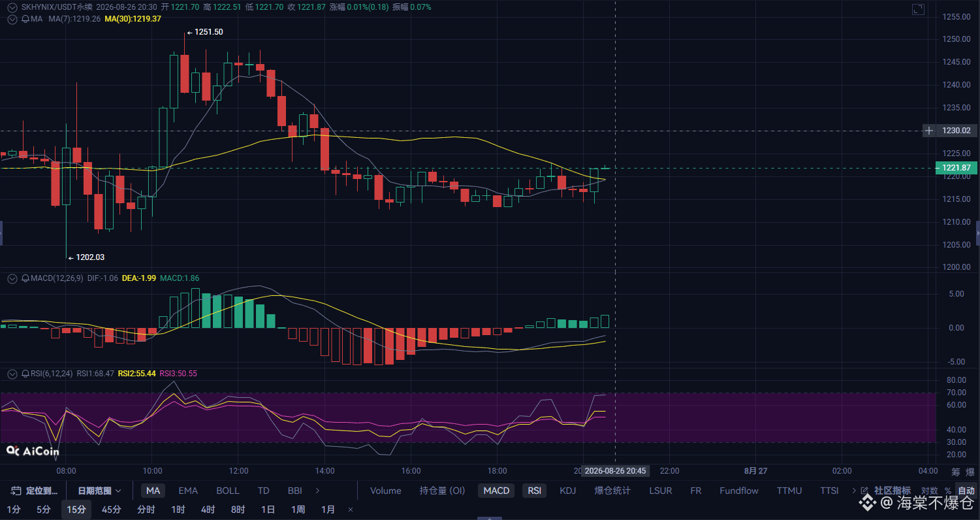The image size is (980, 520).
Task: Toggle the RSI sub-indicator button
Action: [x=535, y=491]
